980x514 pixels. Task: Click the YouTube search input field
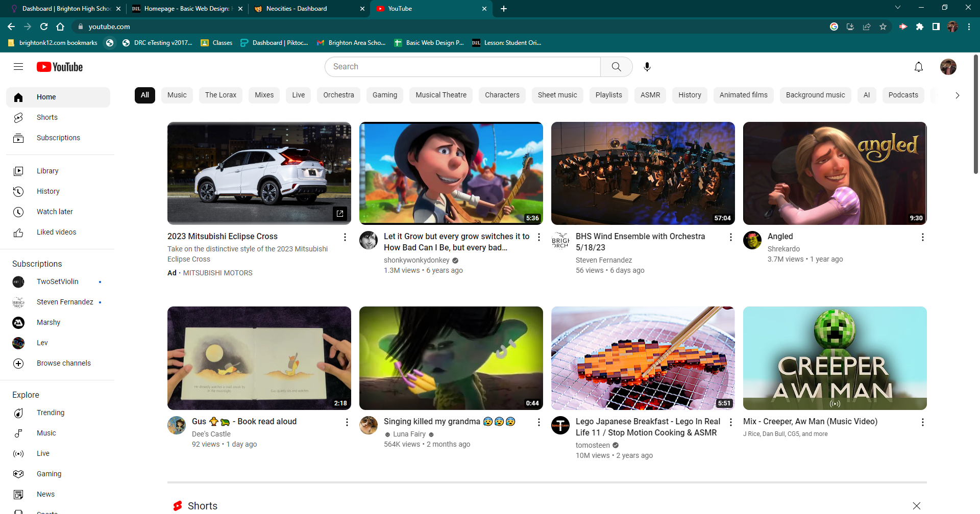[x=462, y=67]
